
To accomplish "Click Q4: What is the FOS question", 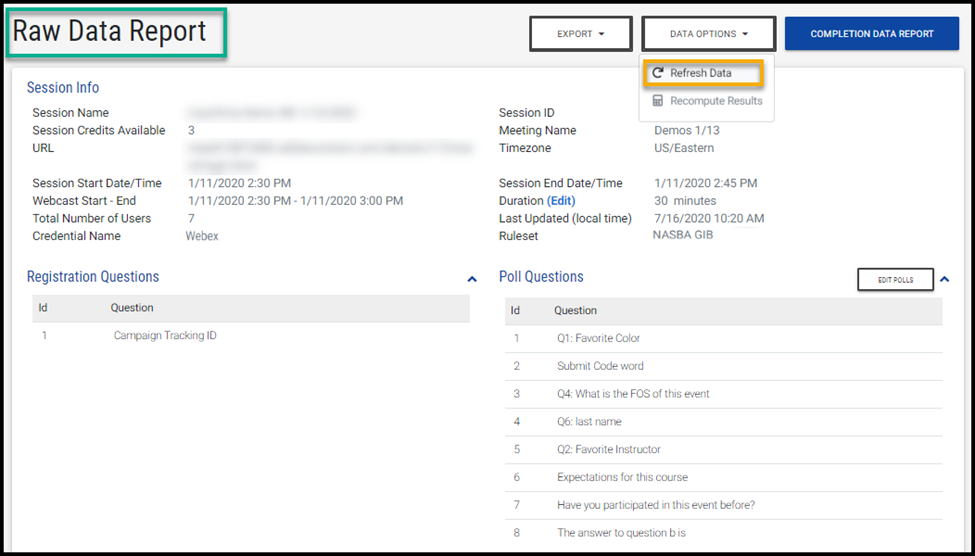I will pyautogui.click(x=633, y=394).
